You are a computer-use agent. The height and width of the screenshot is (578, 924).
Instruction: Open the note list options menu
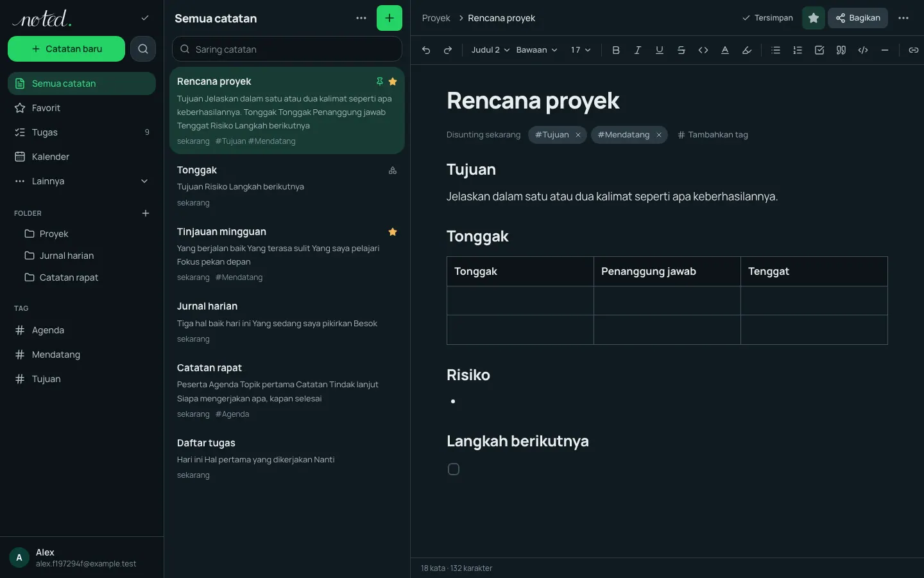point(361,18)
